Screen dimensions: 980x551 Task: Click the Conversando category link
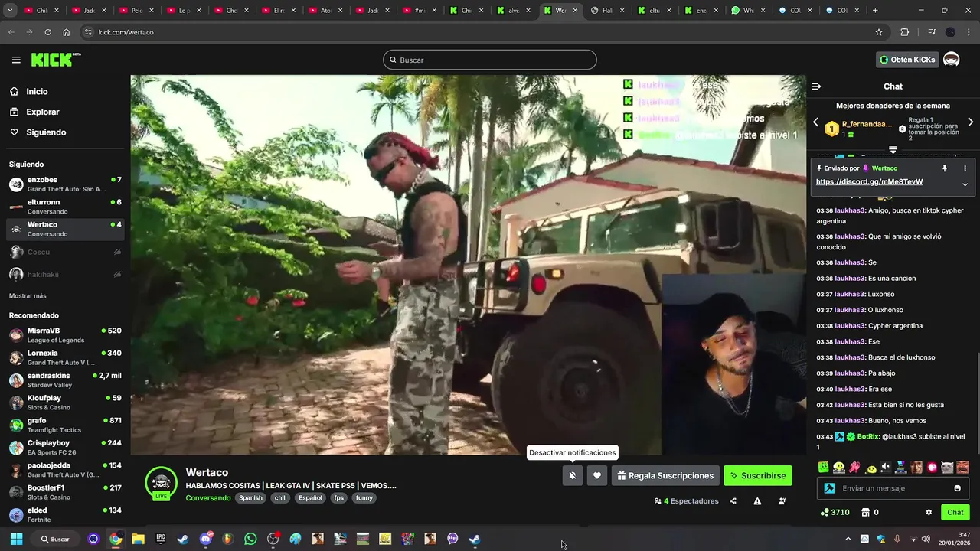208,498
